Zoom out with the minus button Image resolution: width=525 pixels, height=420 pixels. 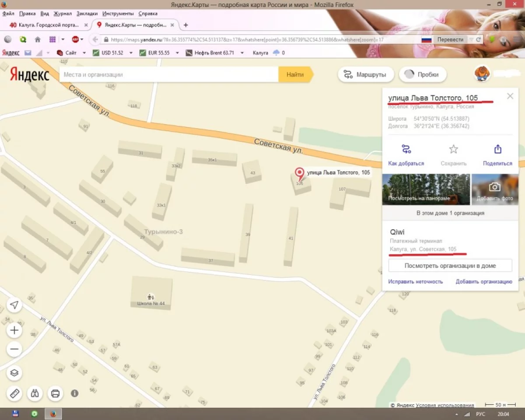coord(14,349)
